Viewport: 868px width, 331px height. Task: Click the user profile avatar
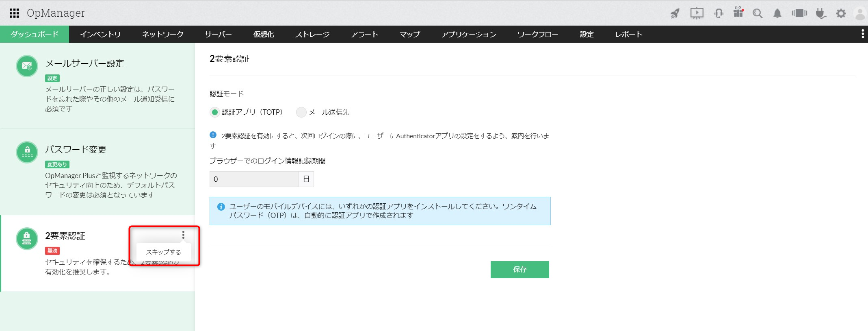click(x=860, y=13)
